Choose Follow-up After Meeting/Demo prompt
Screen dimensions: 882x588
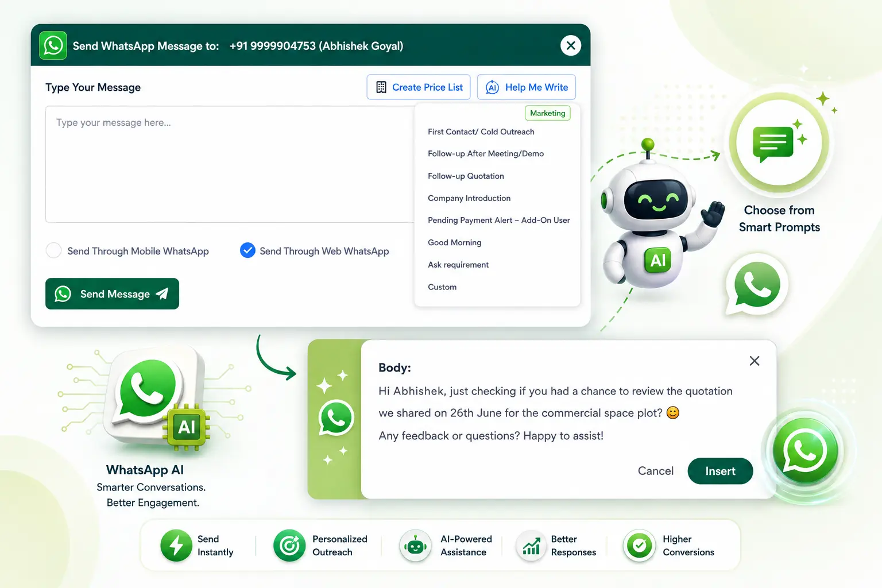click(486, 153)
